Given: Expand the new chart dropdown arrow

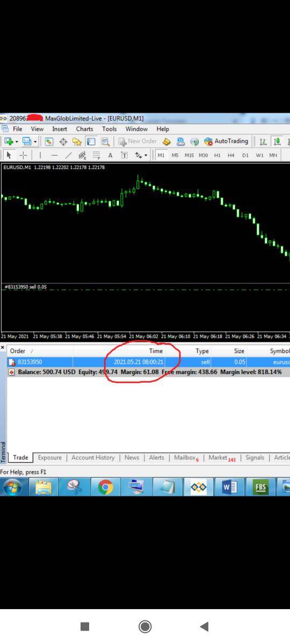Looking at the screenshot, I should (x=17, y=142).
